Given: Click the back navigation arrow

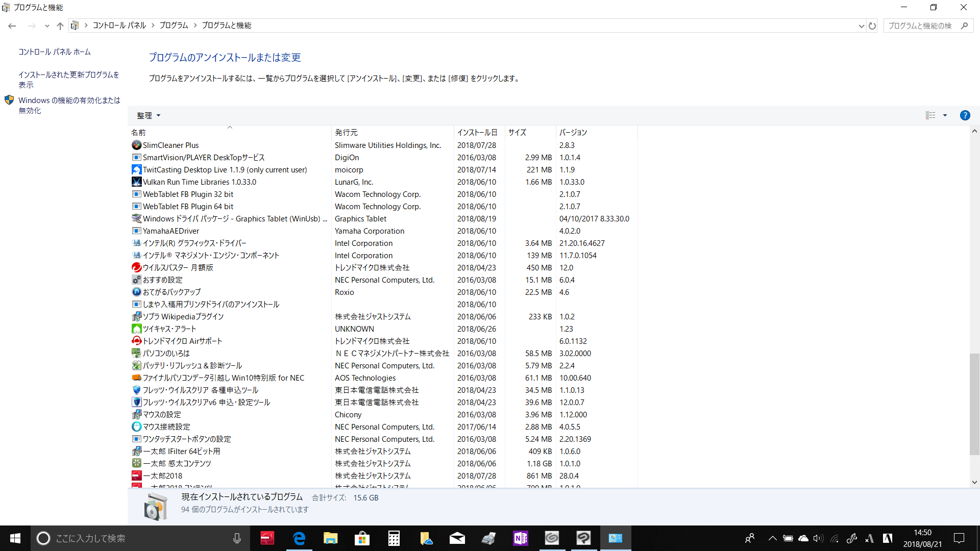Looking at the screenshot, I should pos(12,26).
